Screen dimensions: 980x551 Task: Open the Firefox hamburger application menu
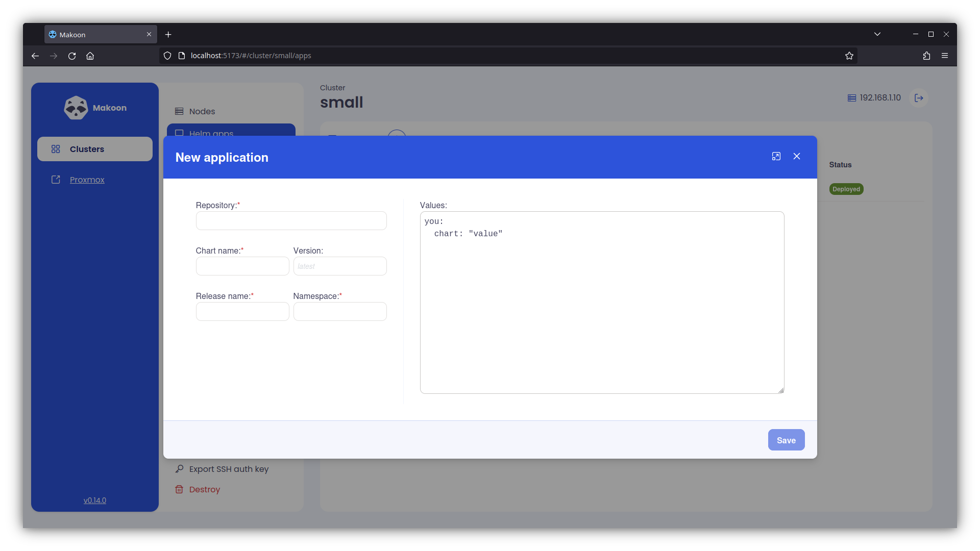(945, 56)
